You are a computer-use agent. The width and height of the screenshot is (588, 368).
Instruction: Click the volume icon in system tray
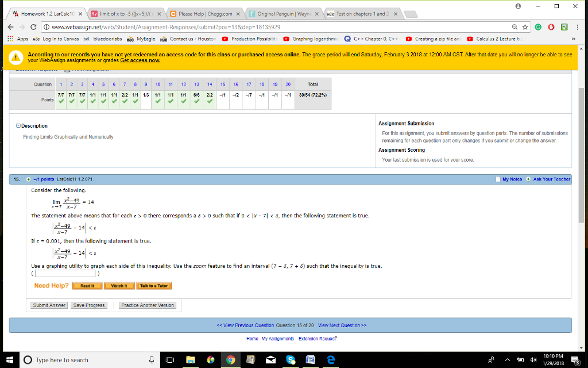532,360
